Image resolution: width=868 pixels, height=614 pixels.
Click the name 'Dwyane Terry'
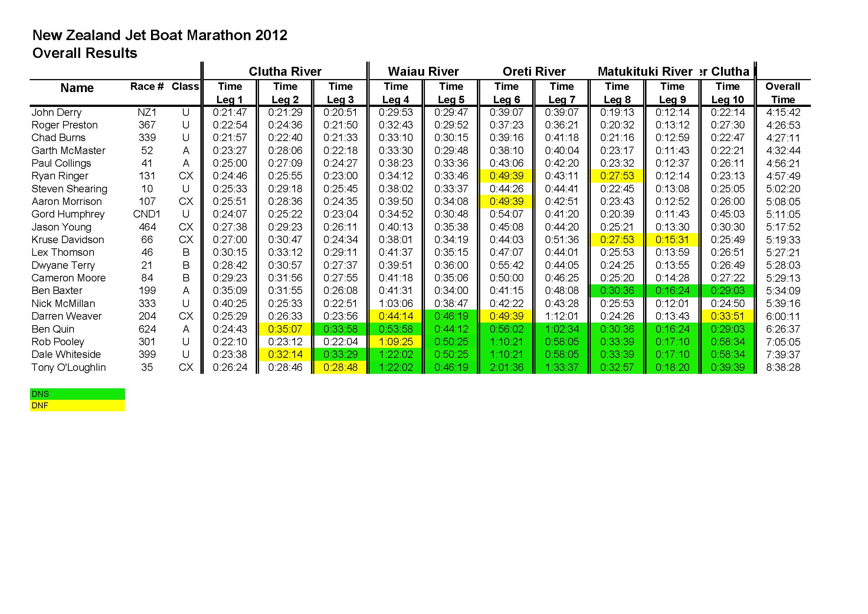(x=63, y=265)
